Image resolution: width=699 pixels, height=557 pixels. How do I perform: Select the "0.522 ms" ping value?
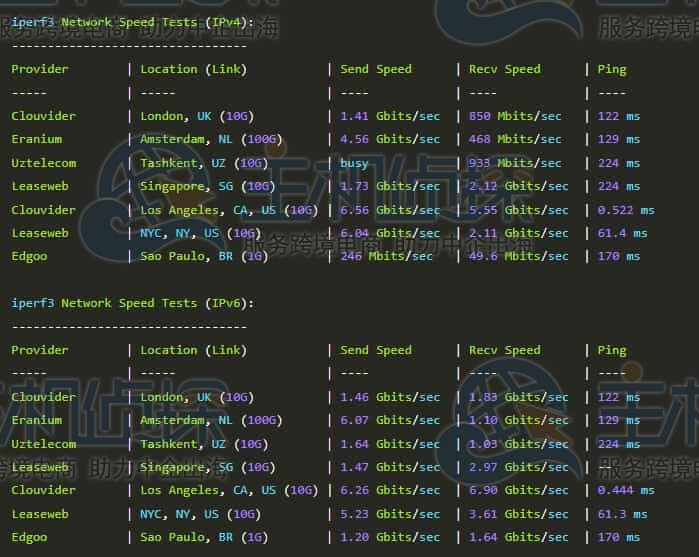pyautogui.click(x=626, y=210)
